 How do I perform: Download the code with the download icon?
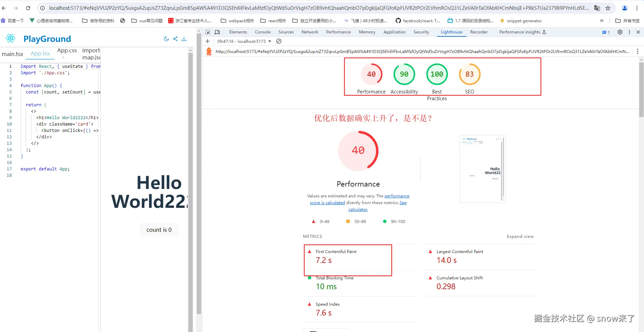tap(184, 39)
